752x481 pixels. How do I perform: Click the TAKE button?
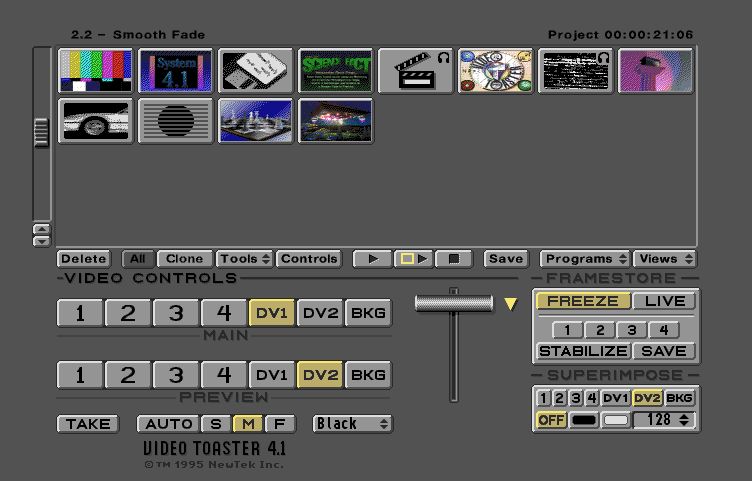[88, 424]
